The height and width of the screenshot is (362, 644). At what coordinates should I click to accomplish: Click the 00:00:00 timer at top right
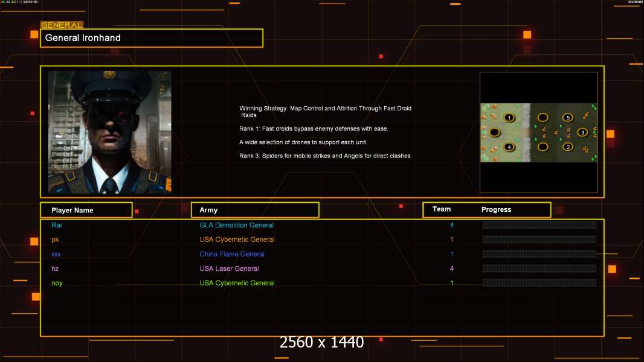tap(636, 2)
